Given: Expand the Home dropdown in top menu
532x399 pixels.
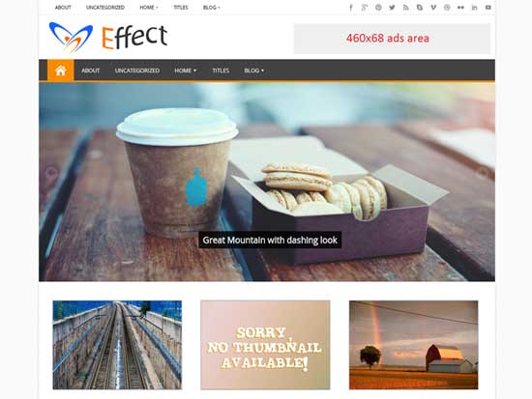Looking at the screenshot, I should 149,8.
